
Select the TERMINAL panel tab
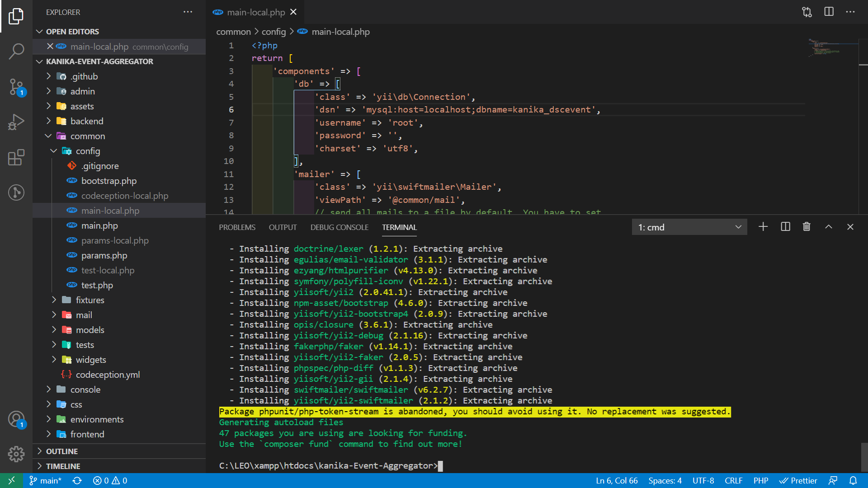coord(399,227)
